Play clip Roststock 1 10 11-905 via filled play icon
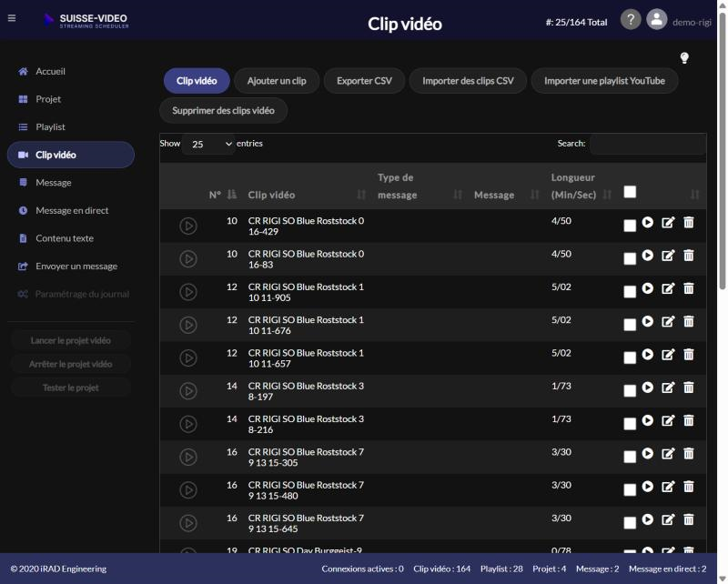Viewport: 728px width, 584px height. (648, 288)
